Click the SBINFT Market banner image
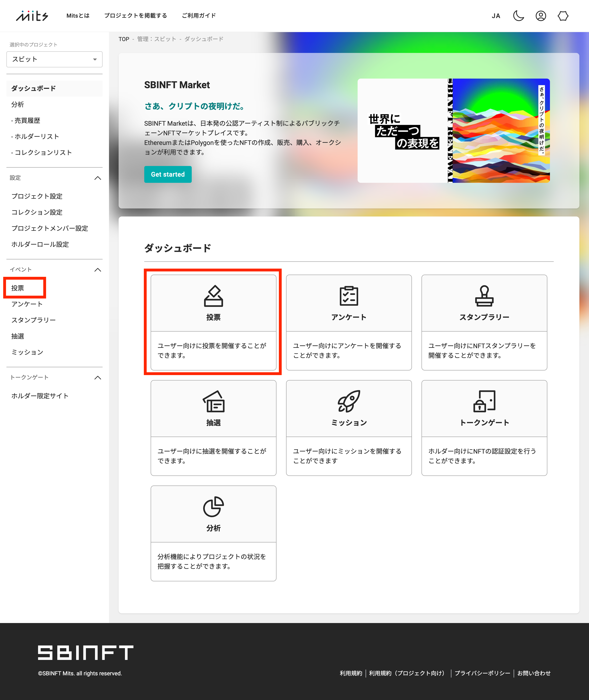Screen dimensions: 589x700 [453, 131]
